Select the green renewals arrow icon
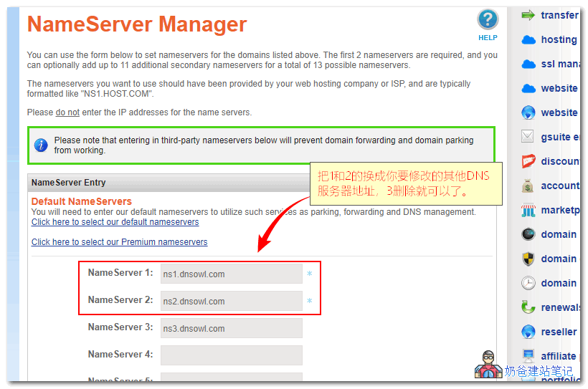This screenshot has width=588, height=389. pos(528,307)
